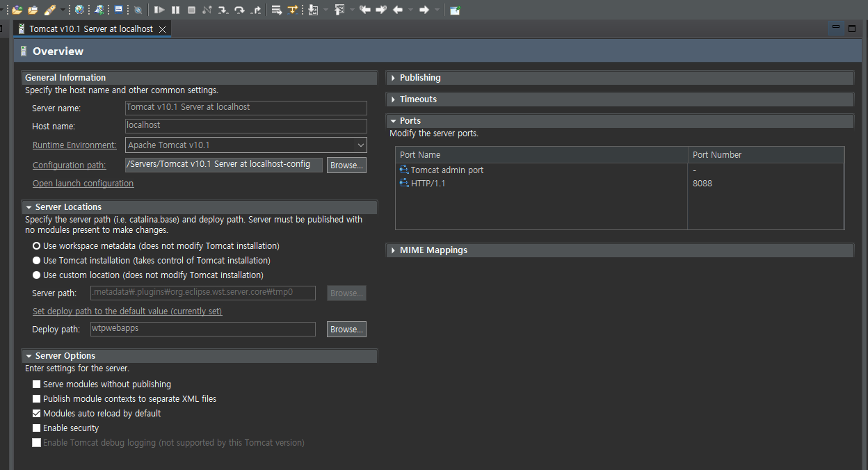Click the Server name text field

point(246,108)
